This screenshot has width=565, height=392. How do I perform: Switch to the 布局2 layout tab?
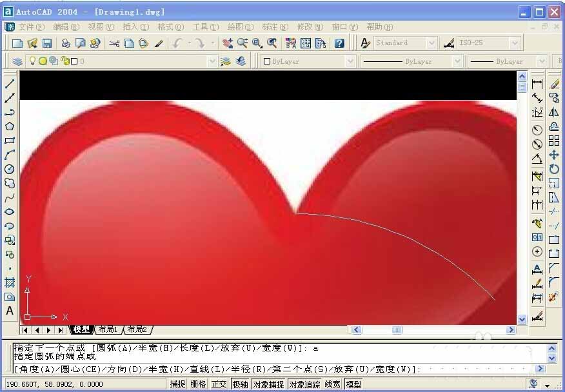(137, 329)
